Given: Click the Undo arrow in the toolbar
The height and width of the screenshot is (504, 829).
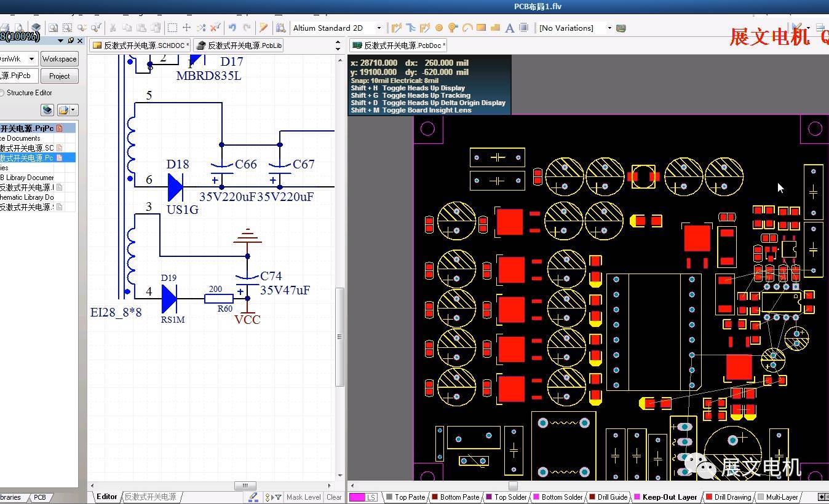Looking at the screenshot, I should pyautogui.click(x=232, y=28).
